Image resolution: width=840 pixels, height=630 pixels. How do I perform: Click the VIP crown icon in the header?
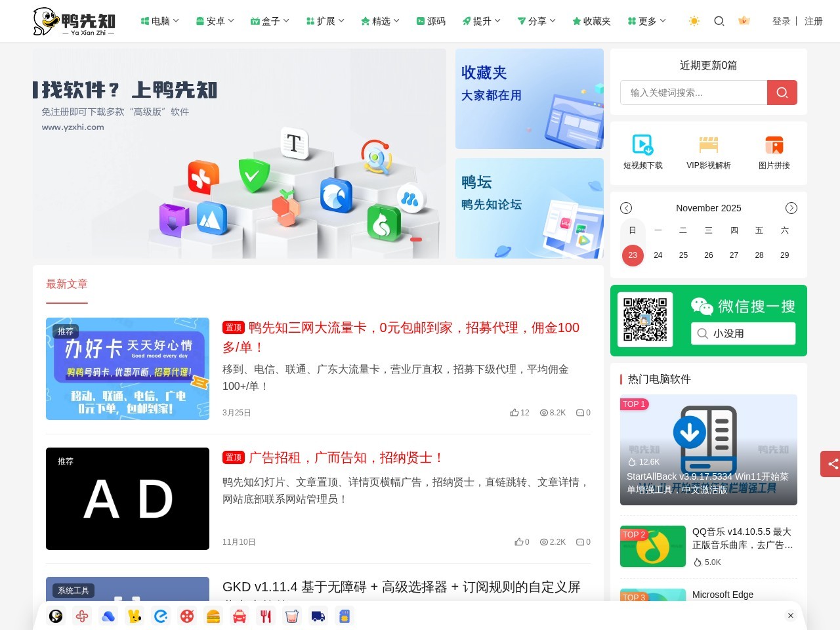click(x=744, y=21)
